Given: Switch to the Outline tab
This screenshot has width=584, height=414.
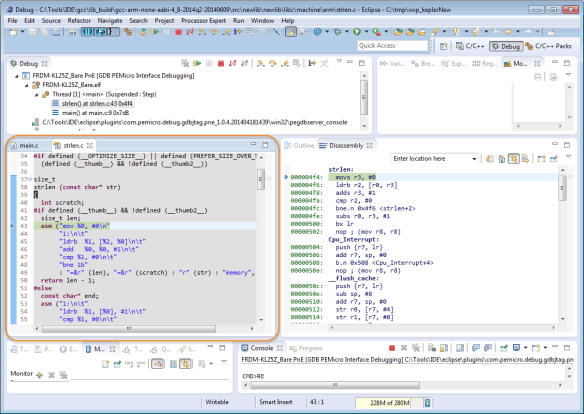Looking at the screenshot, I should click(299, 146).
